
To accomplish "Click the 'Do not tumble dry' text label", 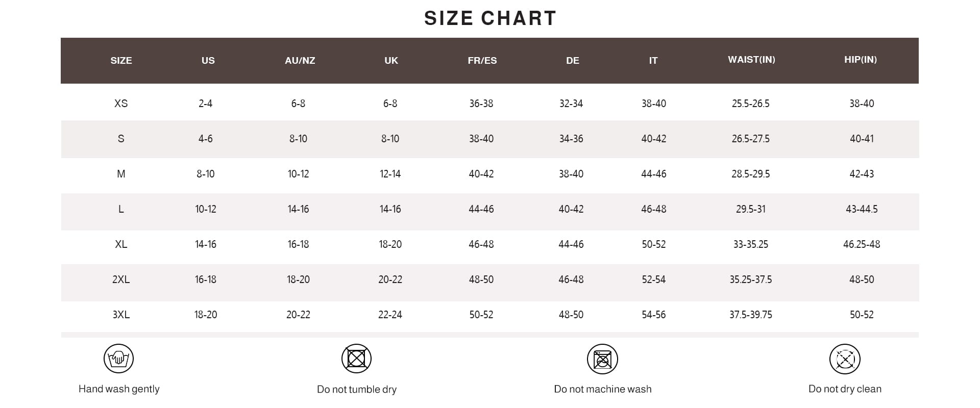I will tap(357, 390).
